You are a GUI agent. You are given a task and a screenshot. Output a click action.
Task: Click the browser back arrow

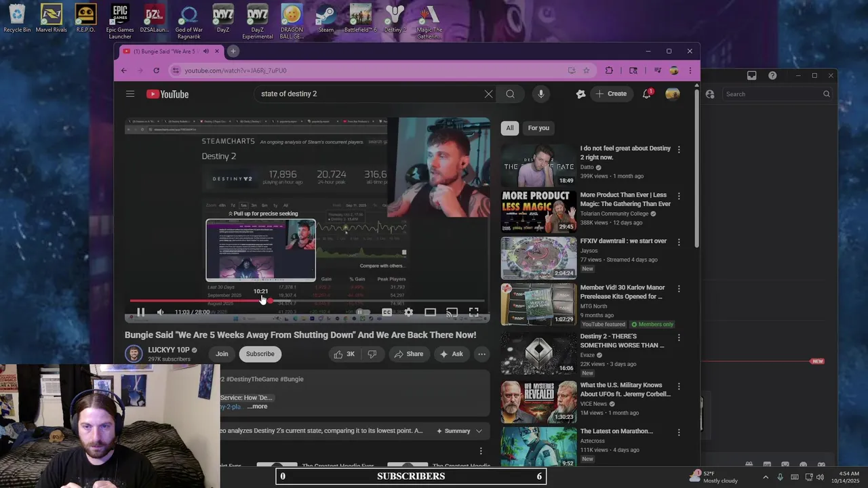[x=123, y=70]
